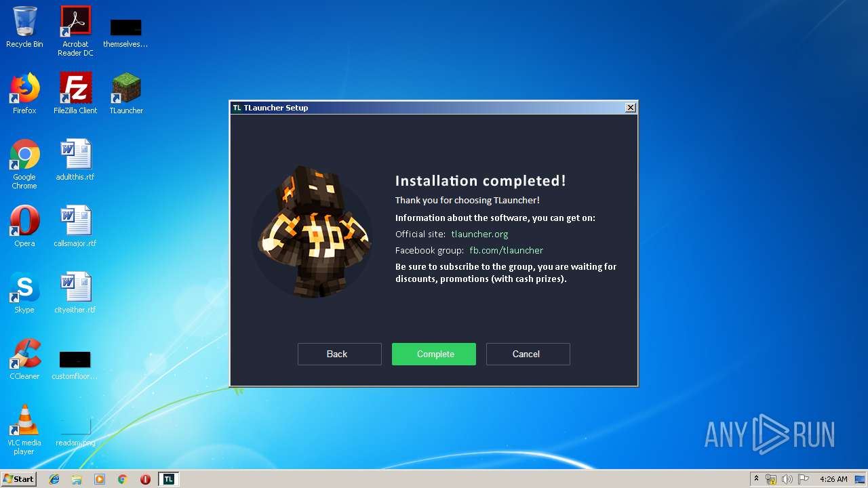Open the Recycle Bin desktop icon
Viewport: 868px width, 488px height.
(x=24, y=27)
